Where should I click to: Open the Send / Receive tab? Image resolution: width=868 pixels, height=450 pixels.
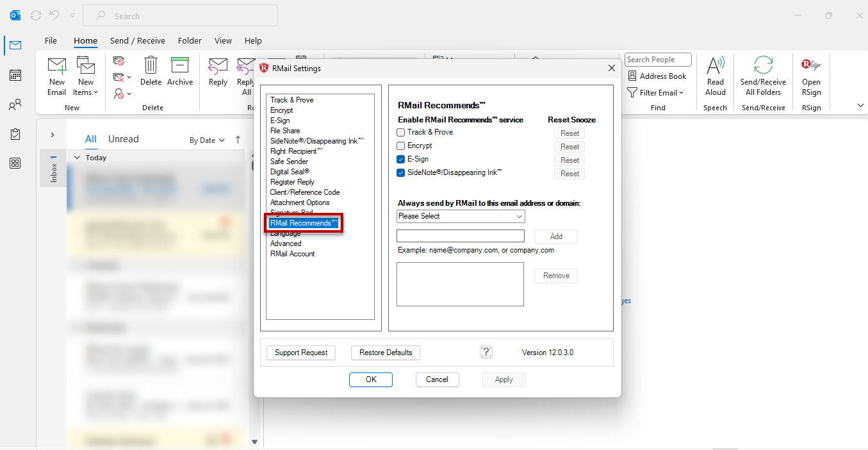(138, 40)
